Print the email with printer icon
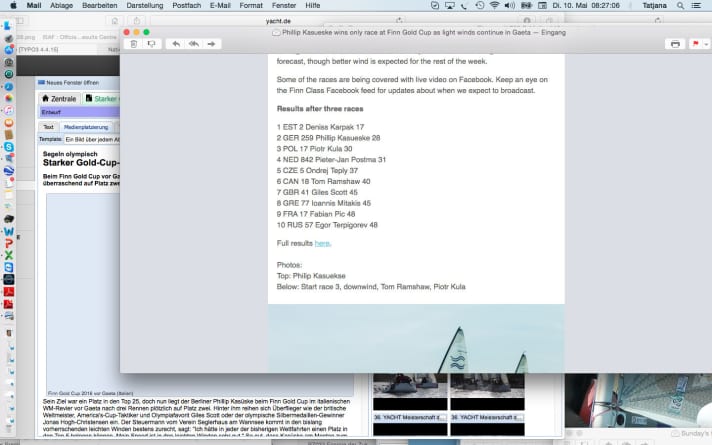712x445 pixels. point(675,44)
